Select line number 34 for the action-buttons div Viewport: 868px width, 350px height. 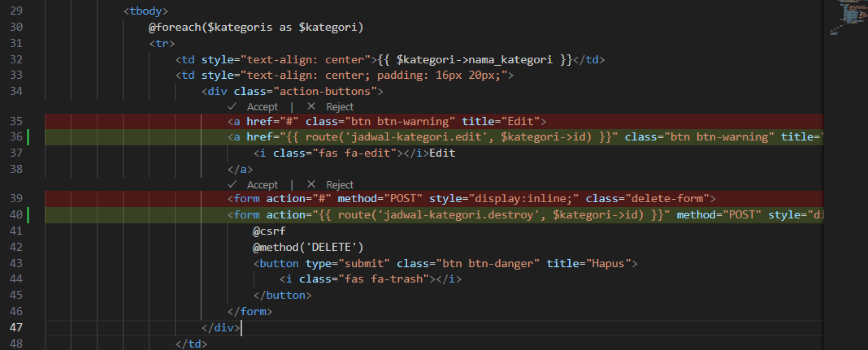coord(16,91)
